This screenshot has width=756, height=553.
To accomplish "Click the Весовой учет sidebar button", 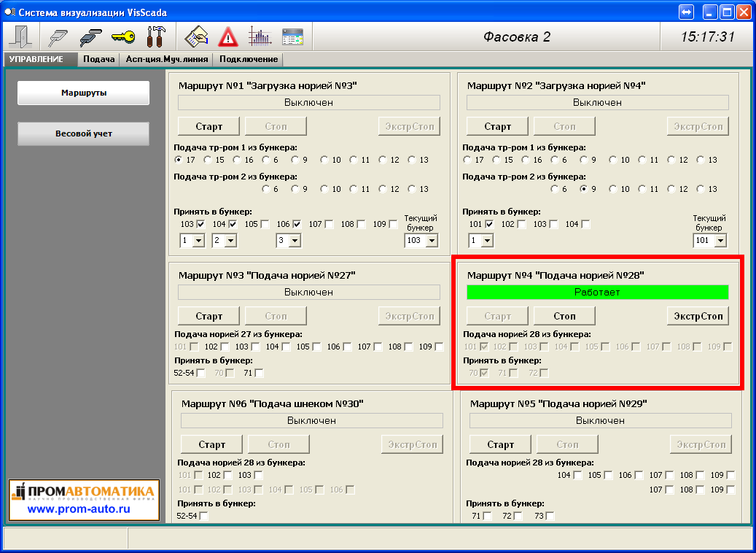I will 83,134.
